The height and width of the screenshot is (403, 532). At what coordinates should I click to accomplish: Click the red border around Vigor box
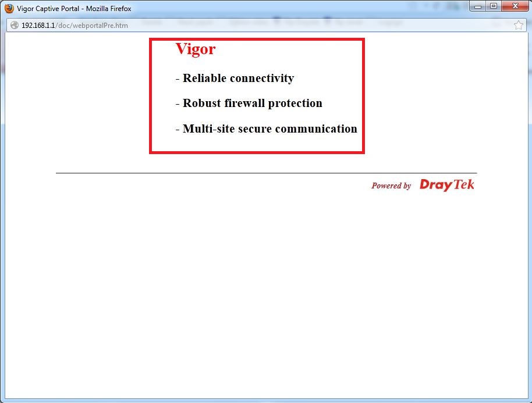(151, 96)
